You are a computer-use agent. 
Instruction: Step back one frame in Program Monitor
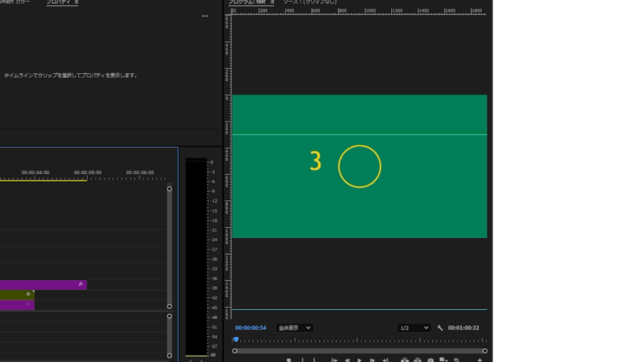click(347, 360)
